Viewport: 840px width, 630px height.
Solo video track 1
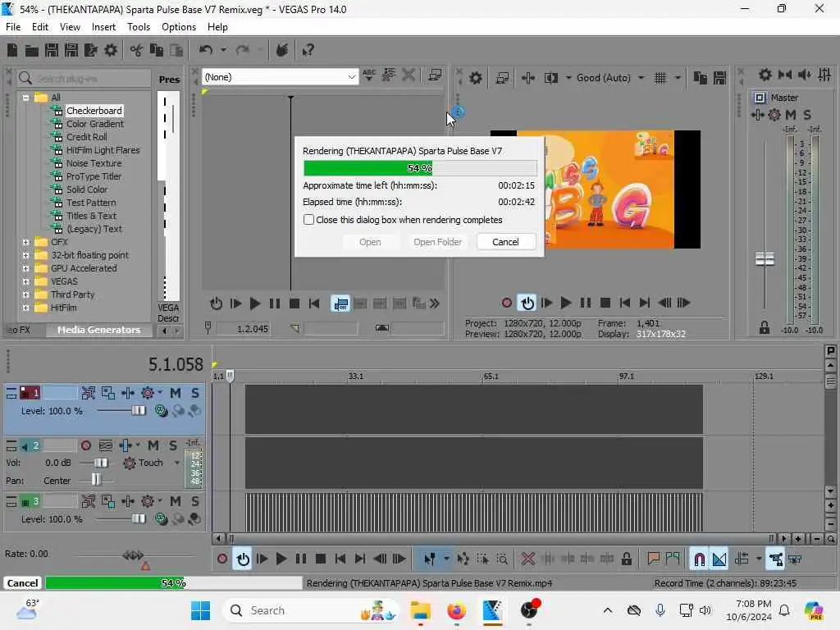(x=195, y=393)
